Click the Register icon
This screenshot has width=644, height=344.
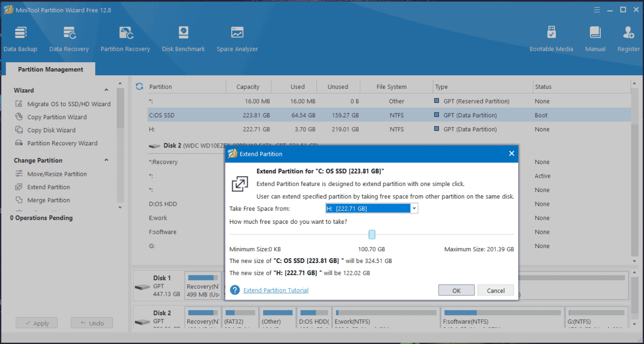[628, 33]
